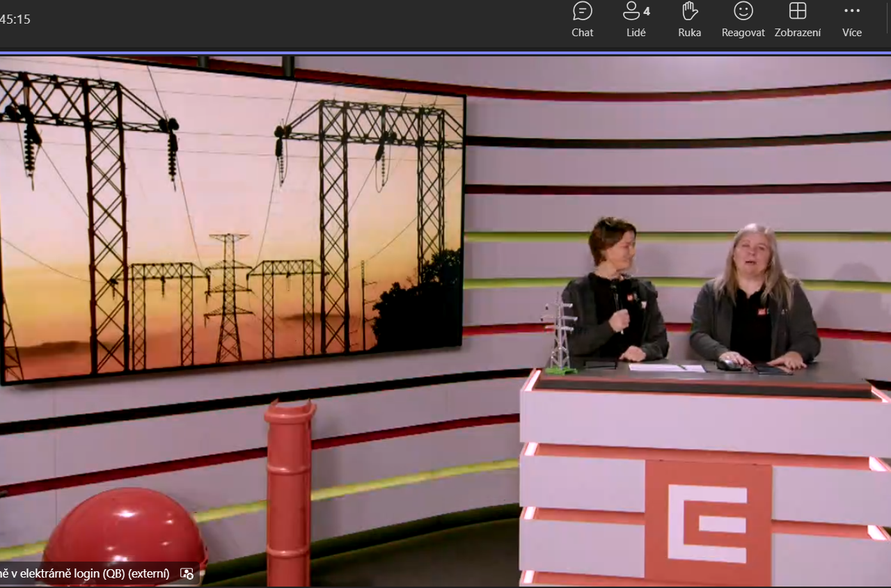This screenshot has width=891, height=588.
Task: Click the shared video stream content
Action: [x=445, y=321]
